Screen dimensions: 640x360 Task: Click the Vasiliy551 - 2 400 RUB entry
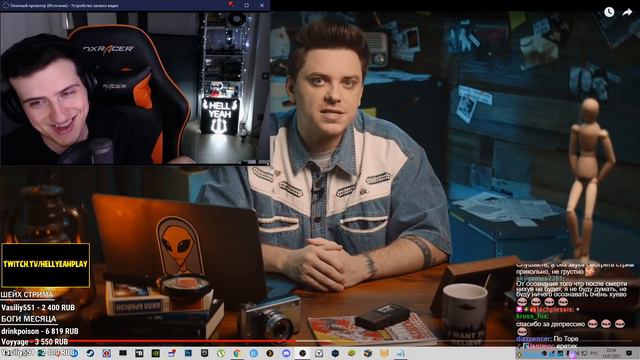pyautogui.click(x=38, y=308)
